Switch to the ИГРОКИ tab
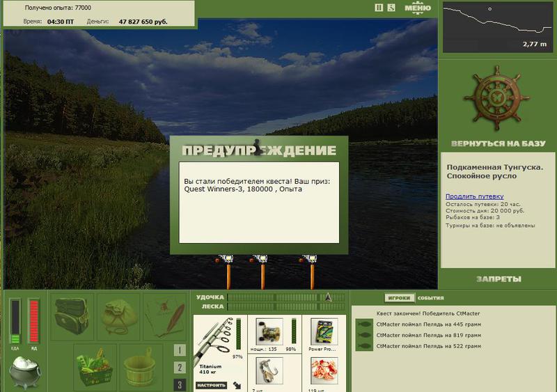This screenshot has height=392, width=557. (x=399, y=298)
